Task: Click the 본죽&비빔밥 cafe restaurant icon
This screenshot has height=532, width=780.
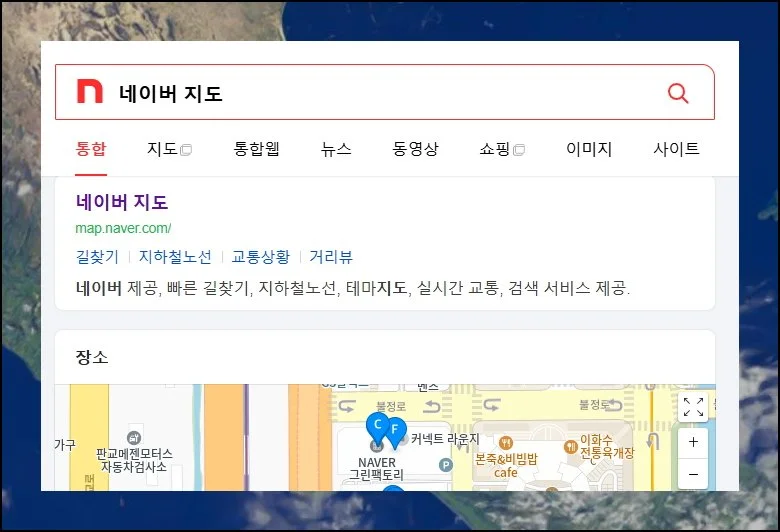Action: click(505, 442)
